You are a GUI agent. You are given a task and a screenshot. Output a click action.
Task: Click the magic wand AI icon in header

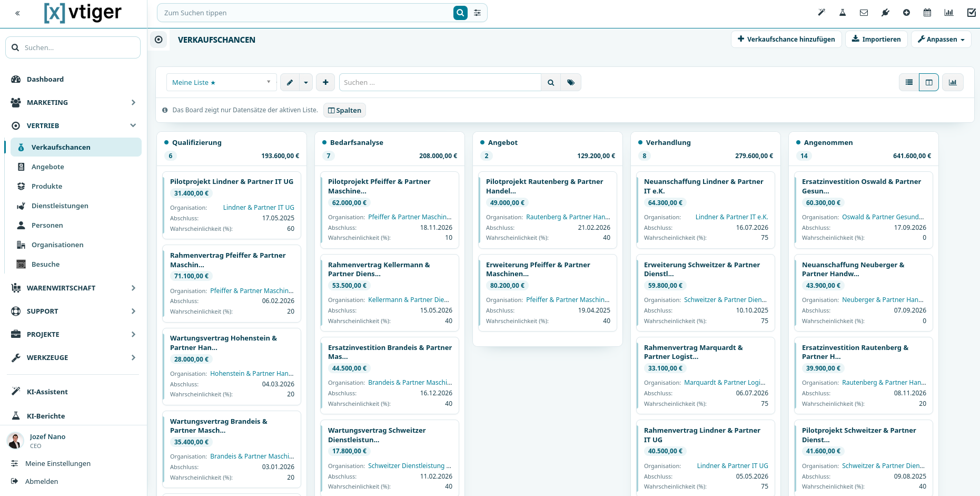point(821,13)
